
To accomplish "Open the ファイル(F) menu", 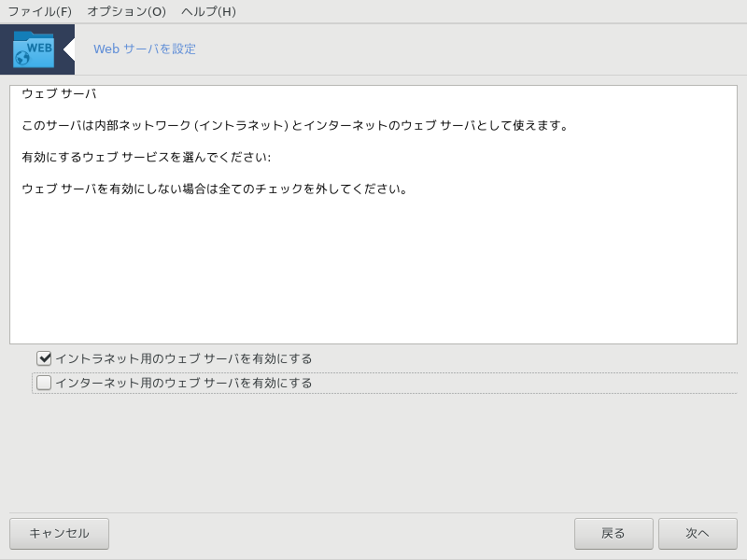I will tap(40, 11).
